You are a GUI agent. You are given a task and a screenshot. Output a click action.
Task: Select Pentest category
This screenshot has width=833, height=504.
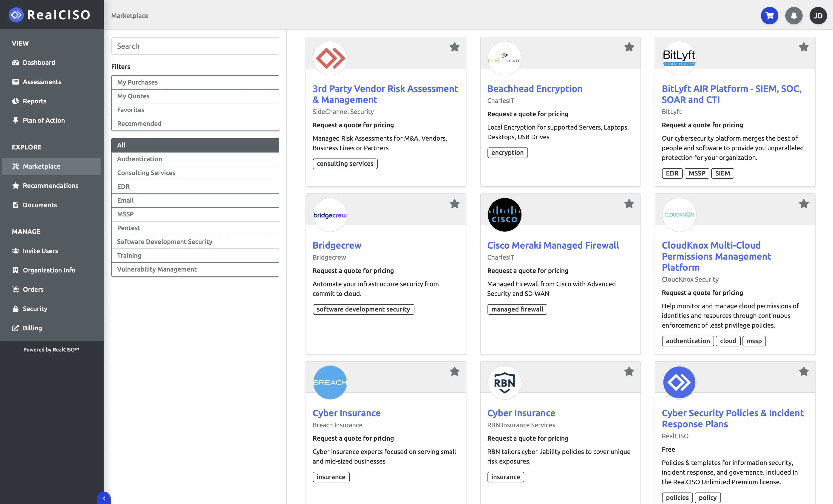pos(195,228)
